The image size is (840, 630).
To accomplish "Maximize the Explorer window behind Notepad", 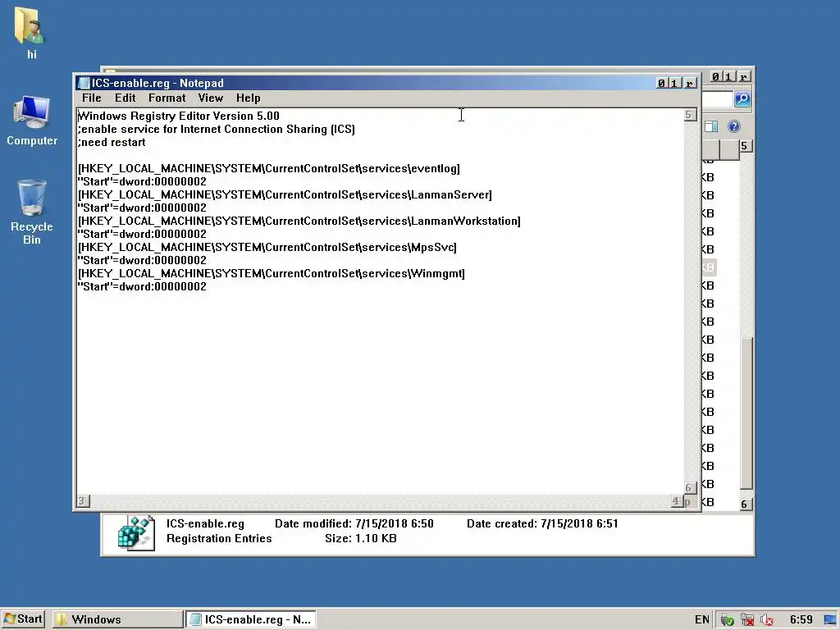I will pyautogui.click(x=728, y=76).
